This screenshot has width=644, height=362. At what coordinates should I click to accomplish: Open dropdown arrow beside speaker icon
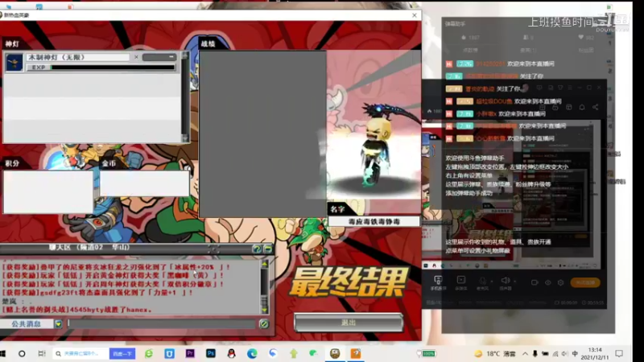point(514,282)
